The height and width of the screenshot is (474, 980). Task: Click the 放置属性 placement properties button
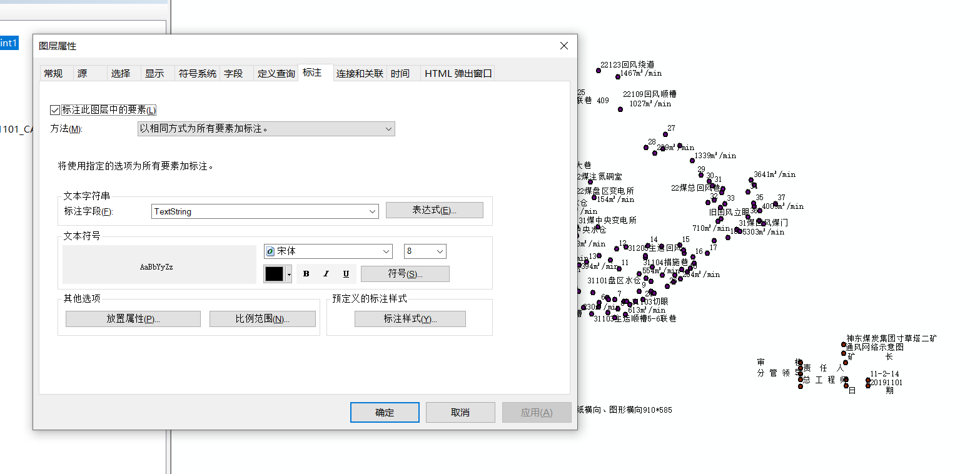(132, 319)
